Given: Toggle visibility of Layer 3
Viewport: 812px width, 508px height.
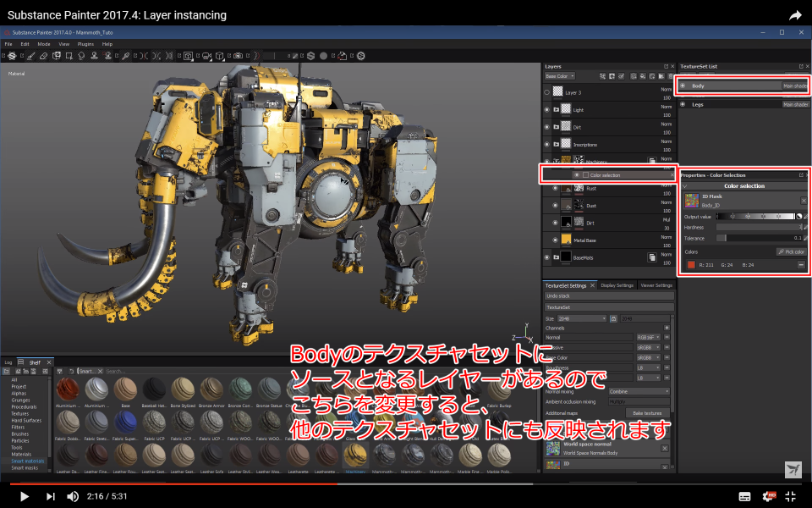Looking at the screenshot, I should point(547,93).
